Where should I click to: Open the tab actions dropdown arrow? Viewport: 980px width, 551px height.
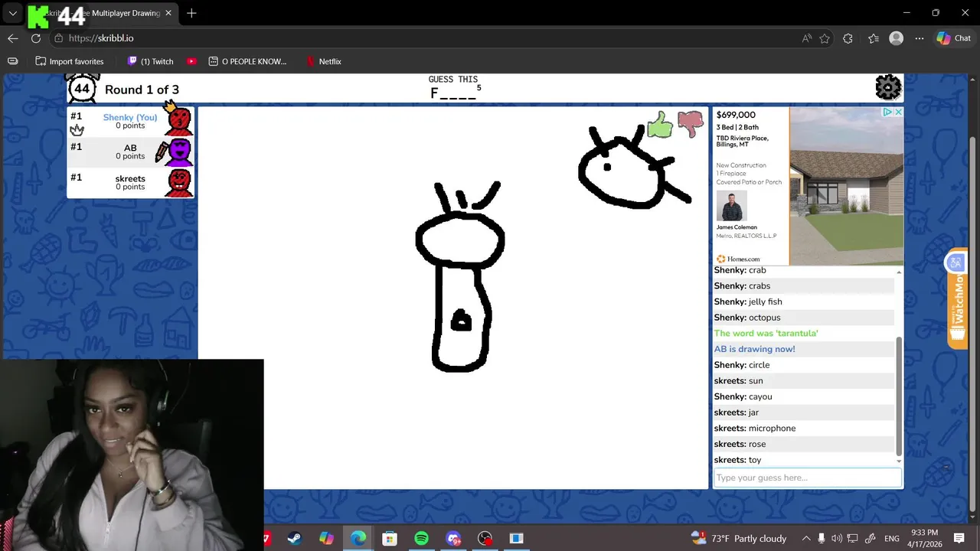(12, 13)
